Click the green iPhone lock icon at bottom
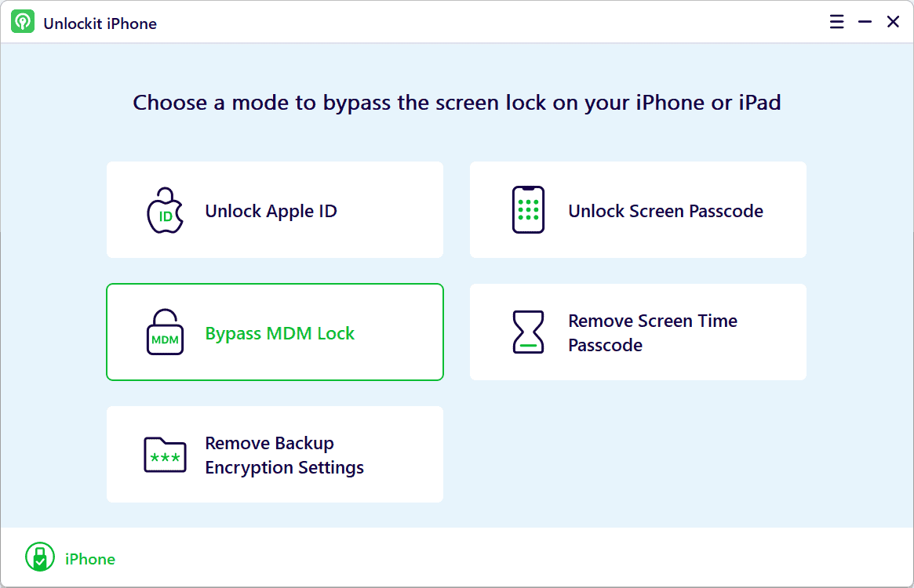 40,557
